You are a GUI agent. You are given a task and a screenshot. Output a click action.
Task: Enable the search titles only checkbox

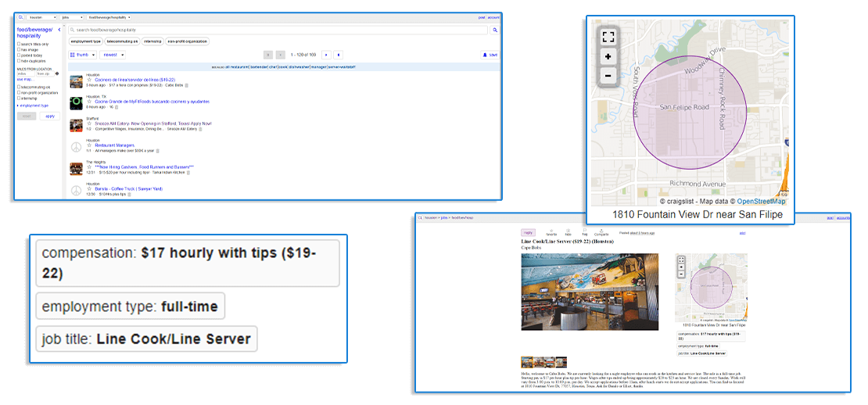tap(19, 44)
